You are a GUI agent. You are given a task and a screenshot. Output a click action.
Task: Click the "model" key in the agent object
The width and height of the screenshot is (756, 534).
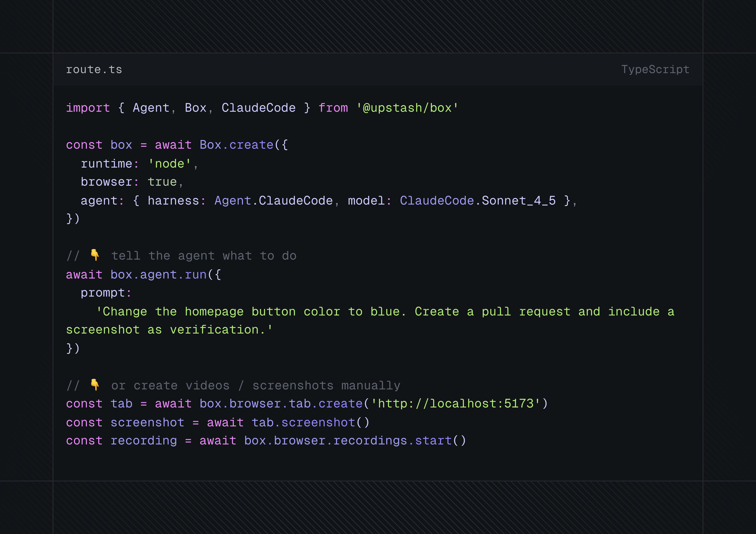coord(367,201)
